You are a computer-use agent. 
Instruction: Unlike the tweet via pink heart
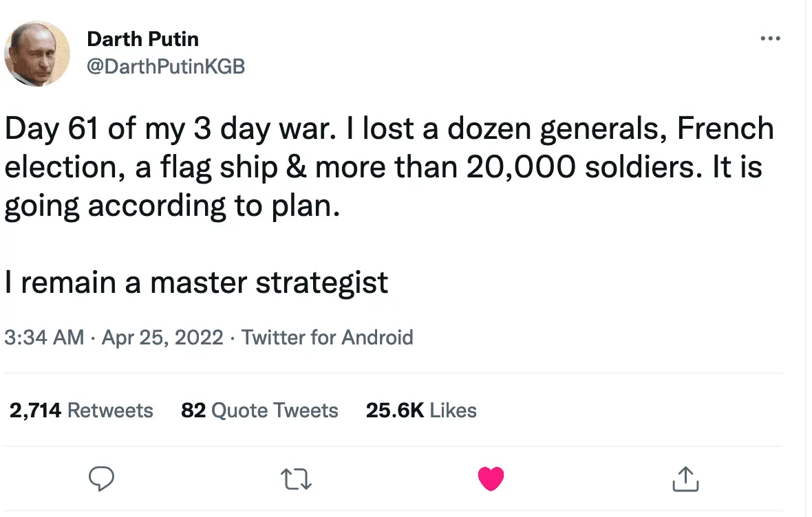point(491,478)
